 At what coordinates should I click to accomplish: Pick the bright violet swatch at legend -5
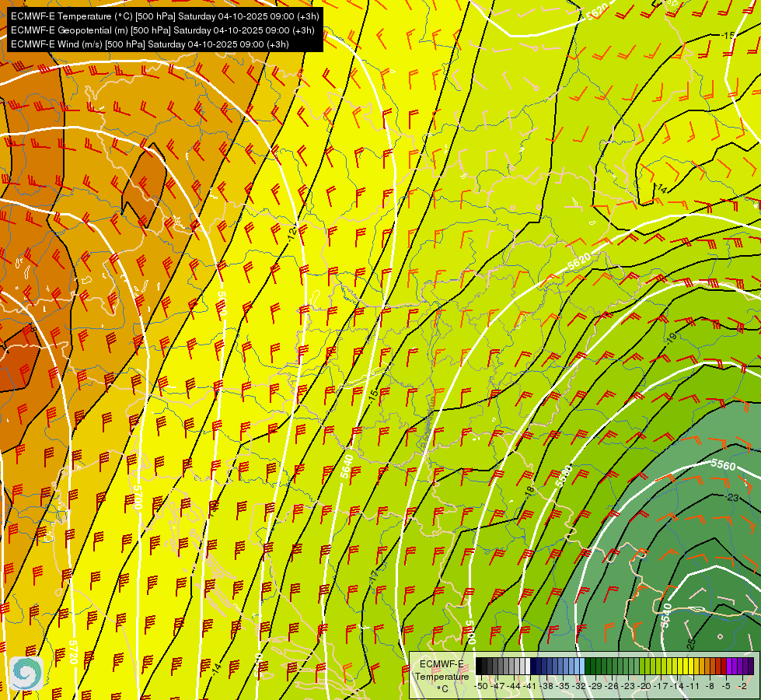(x=729, y=666)
